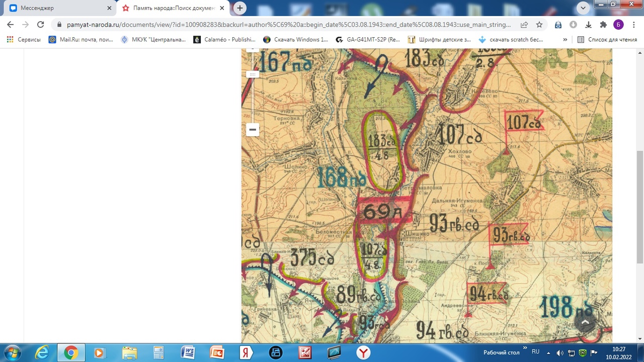644x362 pixels.
Task: Open Chrome profile avatar Б
Action: (618, 25)
